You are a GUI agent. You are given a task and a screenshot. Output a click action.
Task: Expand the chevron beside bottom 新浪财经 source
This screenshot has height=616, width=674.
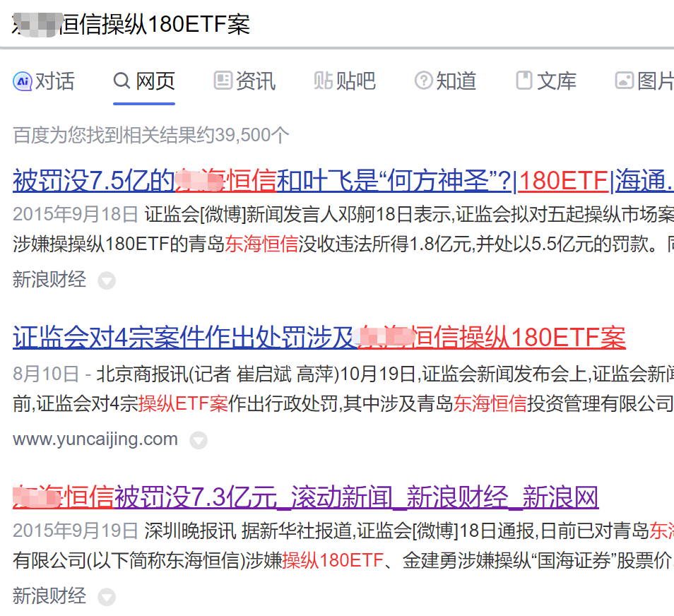pos(106,596)
